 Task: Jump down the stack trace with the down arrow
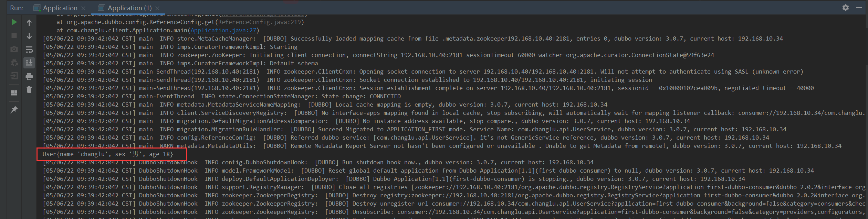(x=29, y=36)
